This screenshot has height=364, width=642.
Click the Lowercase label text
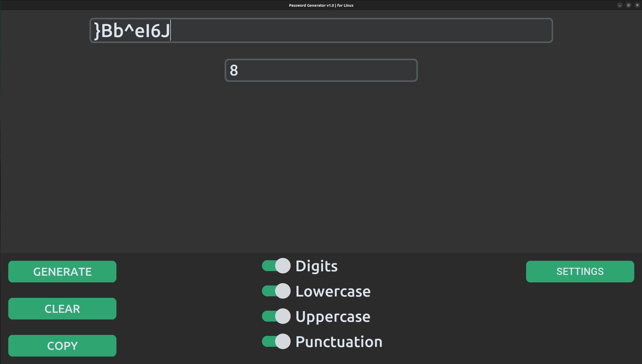[333, 291]
